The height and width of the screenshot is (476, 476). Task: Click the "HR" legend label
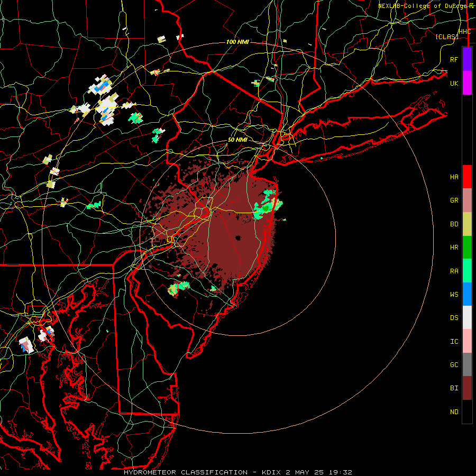click(454, 248)
